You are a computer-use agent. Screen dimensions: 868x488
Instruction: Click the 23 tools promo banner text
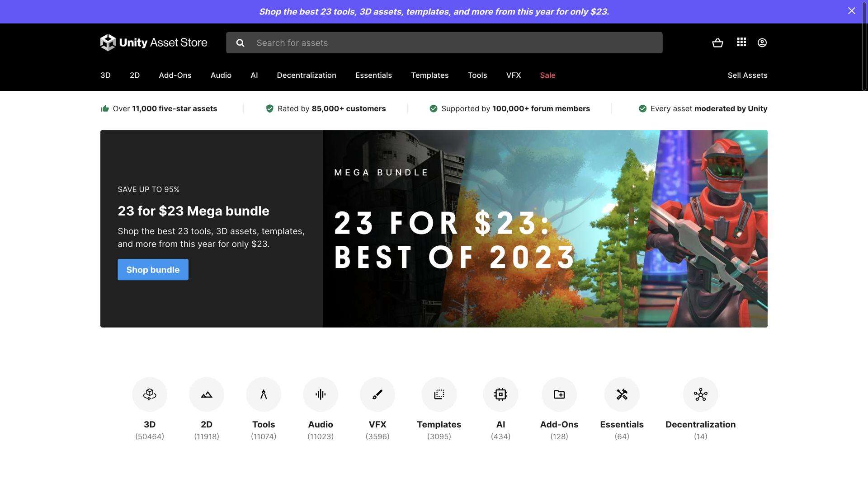click(434, 11)
